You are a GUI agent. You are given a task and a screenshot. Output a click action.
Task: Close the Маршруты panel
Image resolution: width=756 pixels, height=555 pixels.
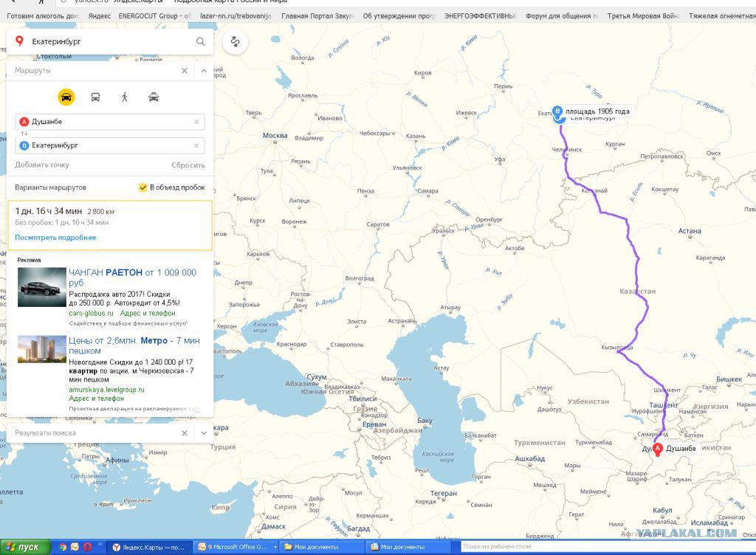point(184,71)
